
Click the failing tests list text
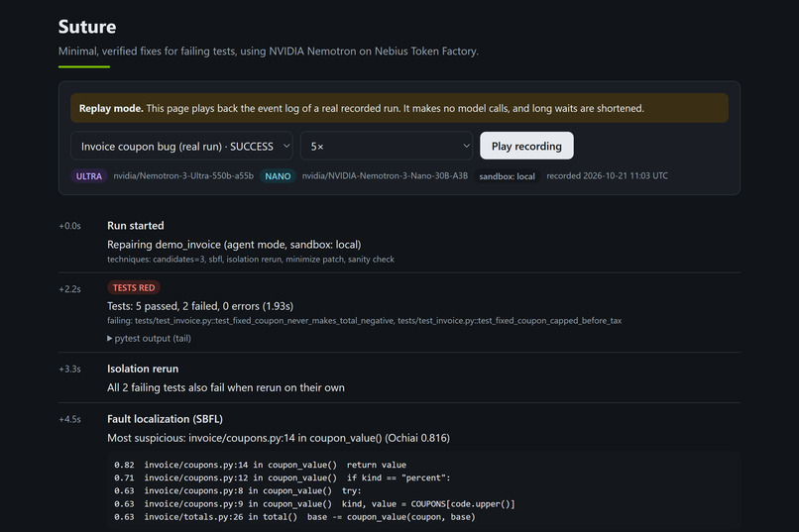tap(365, 321)
